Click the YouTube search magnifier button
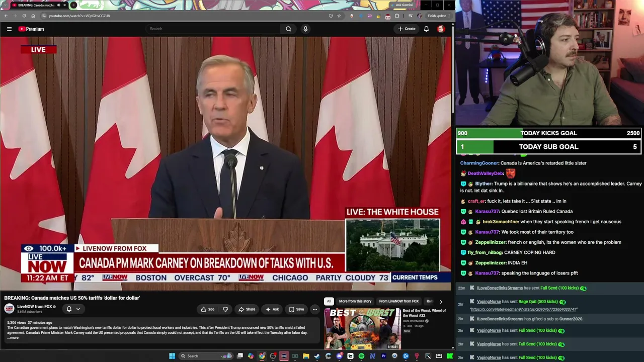 pos(288,29)
